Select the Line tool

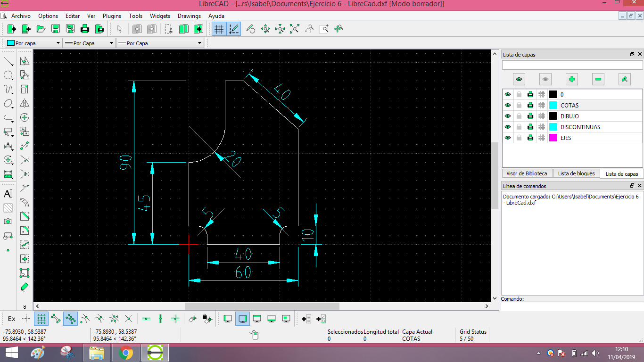click(8, 61)
